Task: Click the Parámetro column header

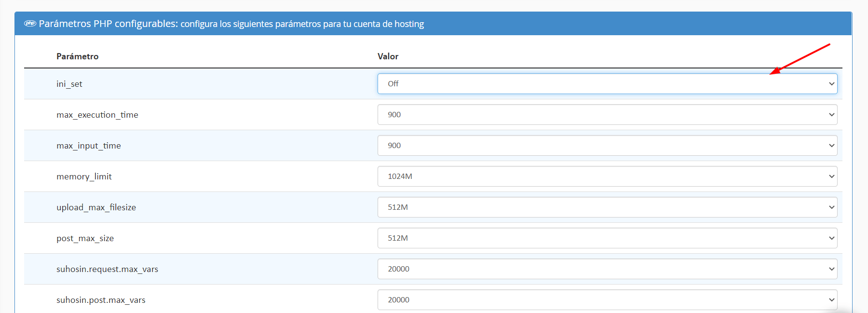Action: click(77, 56)
